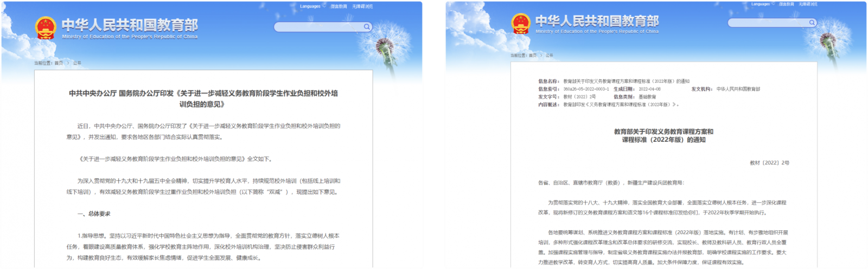
Task: Click the 教育部关于印发义务教育课程方案 notice heading
Action: pos(663,135)
